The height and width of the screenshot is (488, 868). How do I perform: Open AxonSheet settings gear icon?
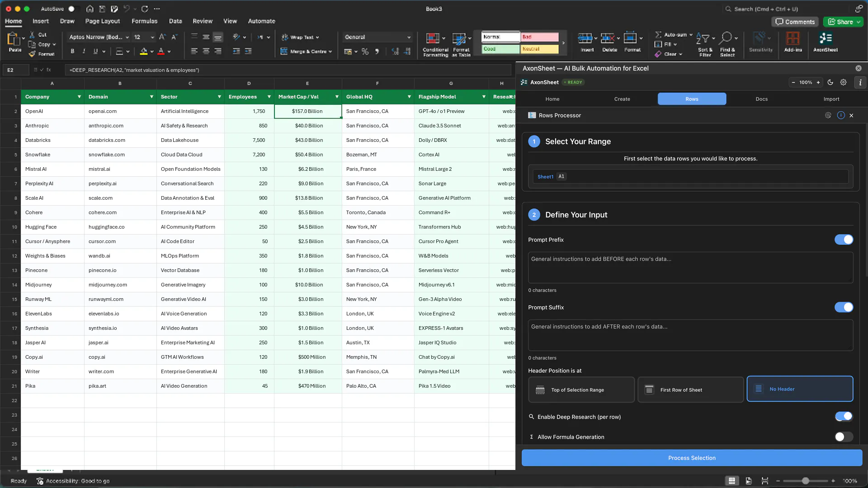(843, 82)
